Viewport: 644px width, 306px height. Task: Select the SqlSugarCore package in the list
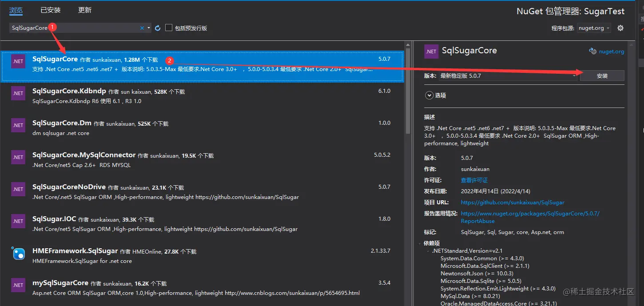203,66
